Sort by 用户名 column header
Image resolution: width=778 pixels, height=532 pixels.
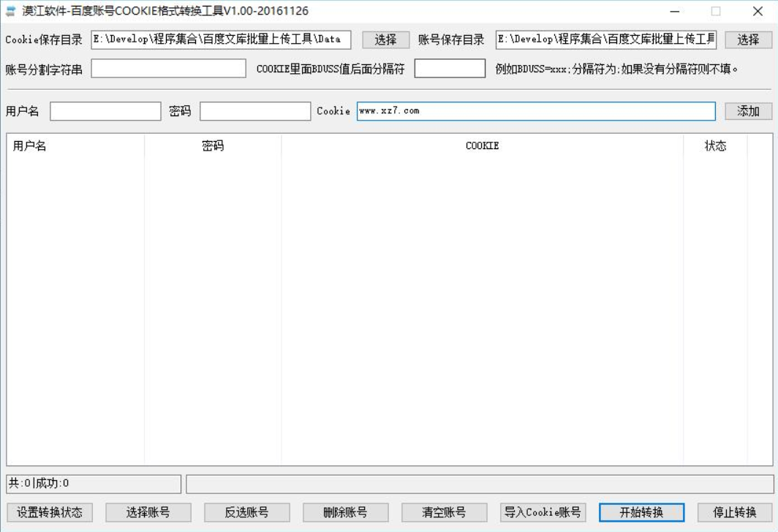coord(75,145)
